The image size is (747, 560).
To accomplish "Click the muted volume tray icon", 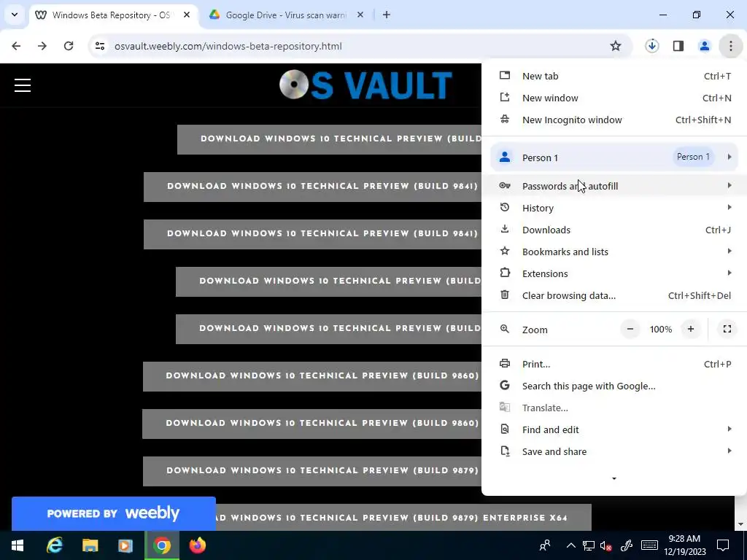I will click(606, 545).
